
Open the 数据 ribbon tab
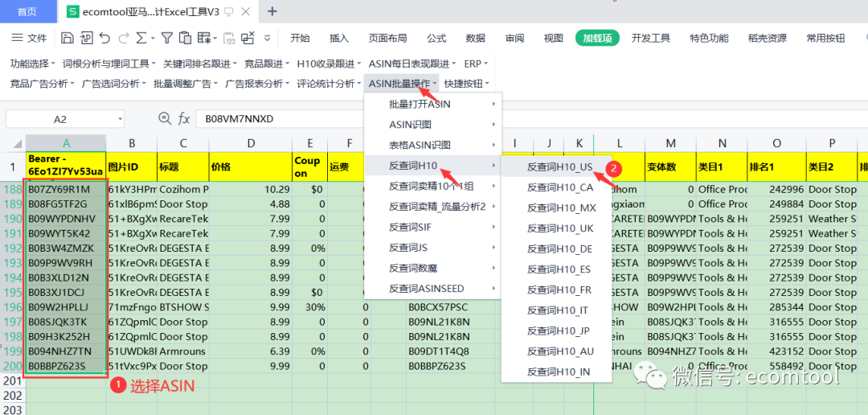476,39
